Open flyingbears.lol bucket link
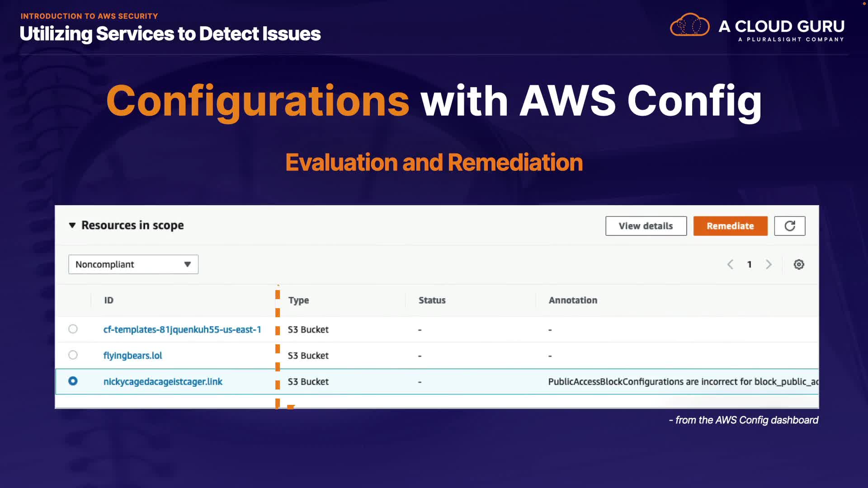 (x=132, y=356)
